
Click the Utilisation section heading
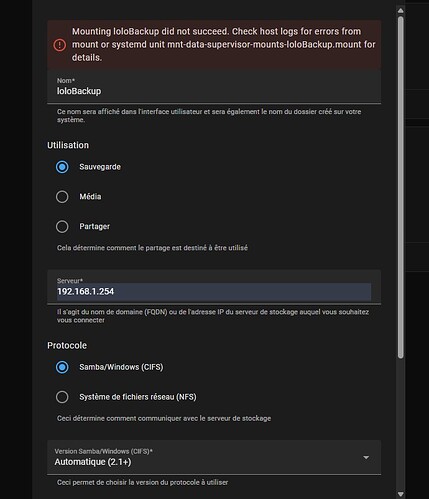[68, 145]
